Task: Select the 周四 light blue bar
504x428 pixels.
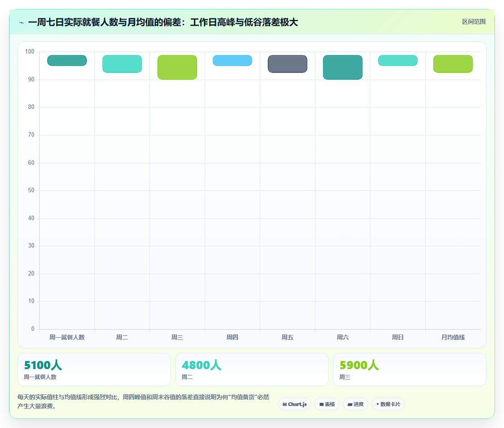Action: [x=232, y=60]
